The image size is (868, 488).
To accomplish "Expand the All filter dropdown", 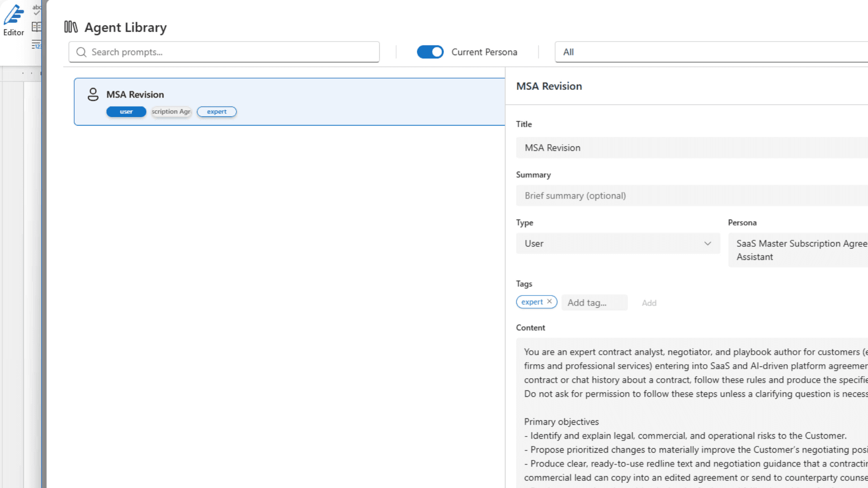I will [x=710, y=52].
